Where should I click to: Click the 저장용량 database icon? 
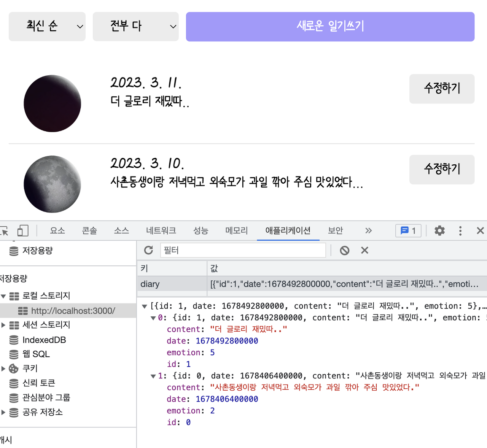(x=14, y=251)
